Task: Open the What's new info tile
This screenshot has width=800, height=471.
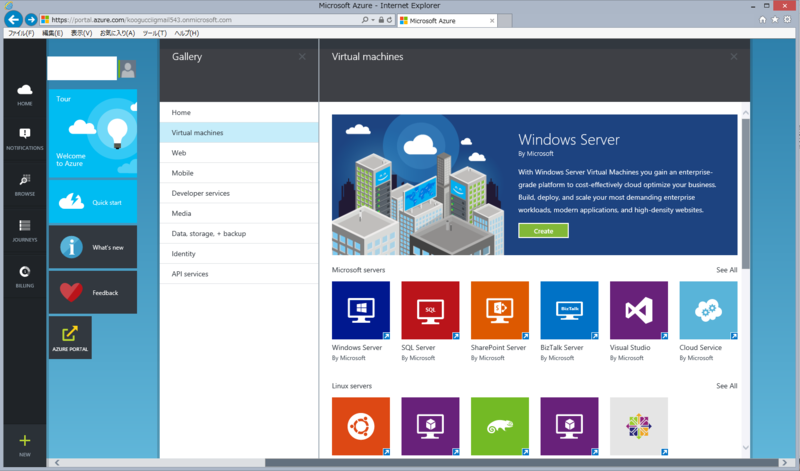Action: click(93, 247)
